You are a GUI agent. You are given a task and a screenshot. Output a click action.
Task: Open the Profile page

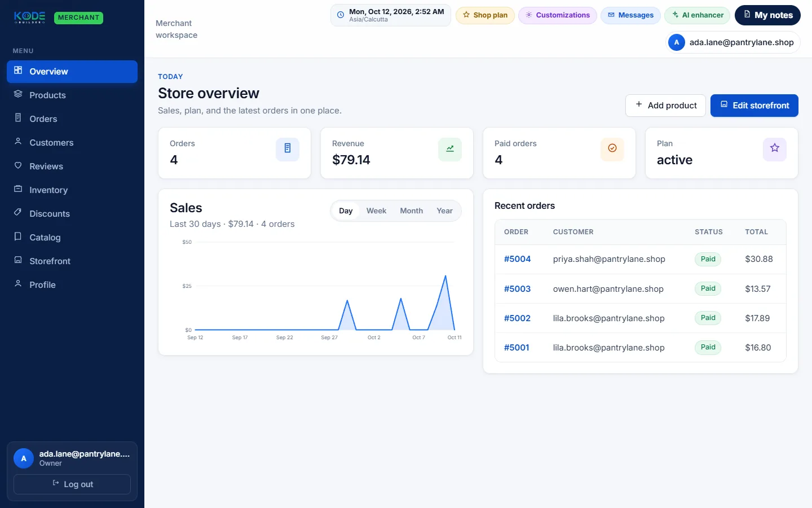[x=72, y=285]
